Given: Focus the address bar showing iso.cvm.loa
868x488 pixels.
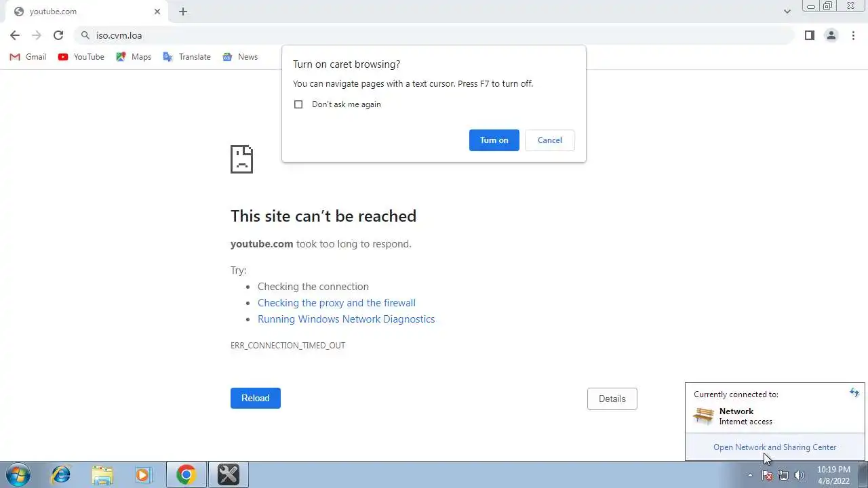Looking at the screenshot, I should [434, 35].
